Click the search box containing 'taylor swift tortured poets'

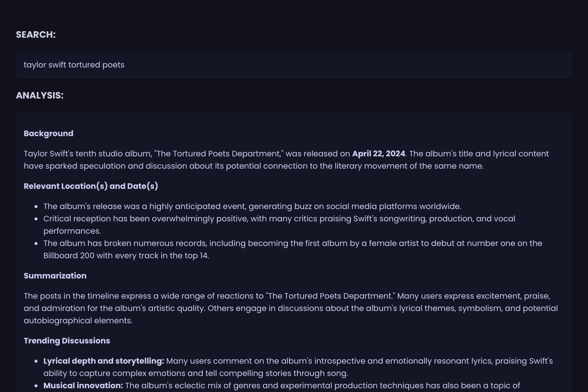click(x=294, y=65)
